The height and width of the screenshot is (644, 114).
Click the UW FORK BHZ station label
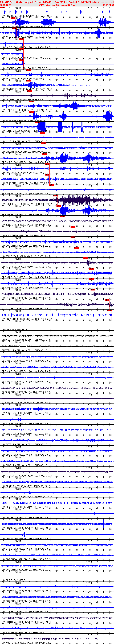pos(27,476)
